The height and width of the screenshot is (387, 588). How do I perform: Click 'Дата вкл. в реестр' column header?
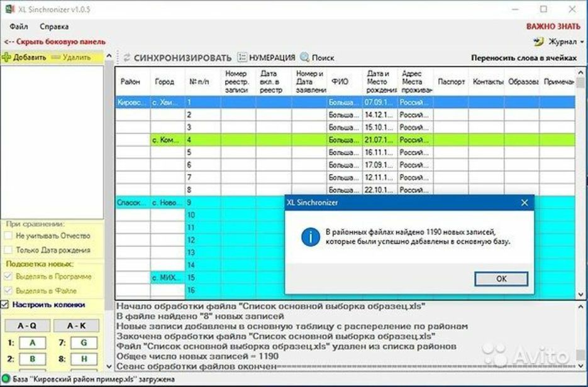tap(274, 82)
